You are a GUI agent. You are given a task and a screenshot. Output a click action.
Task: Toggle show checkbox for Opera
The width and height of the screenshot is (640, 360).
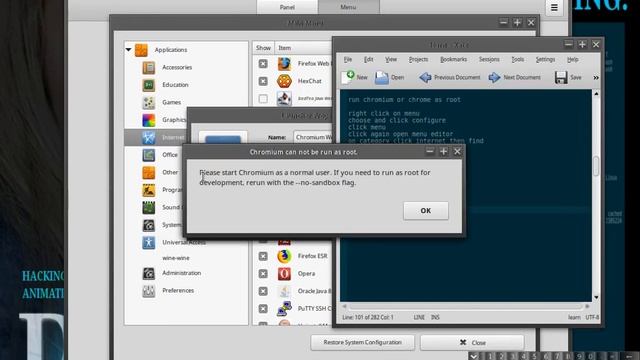(x=263, y=274)
